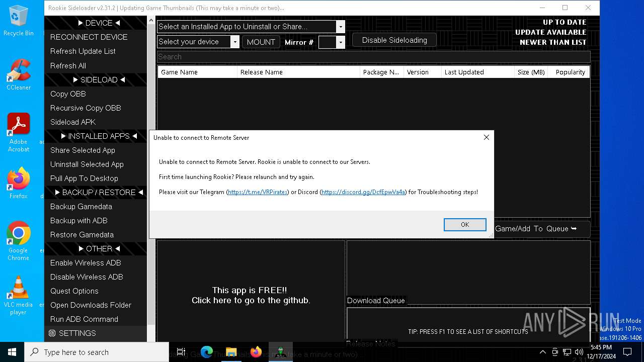Open the volume control in tray
This screenshot has width=644, height=362.
(579, 352)
